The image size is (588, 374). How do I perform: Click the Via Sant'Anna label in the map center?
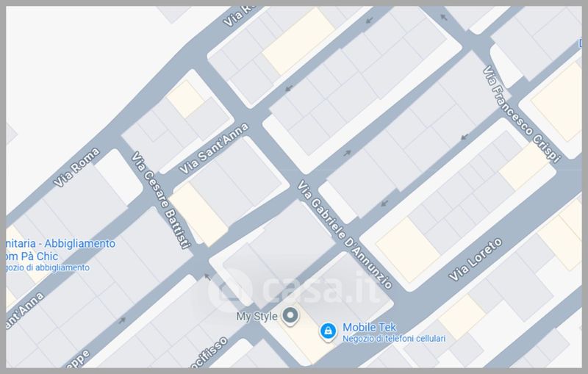click(x=214, y=148)
